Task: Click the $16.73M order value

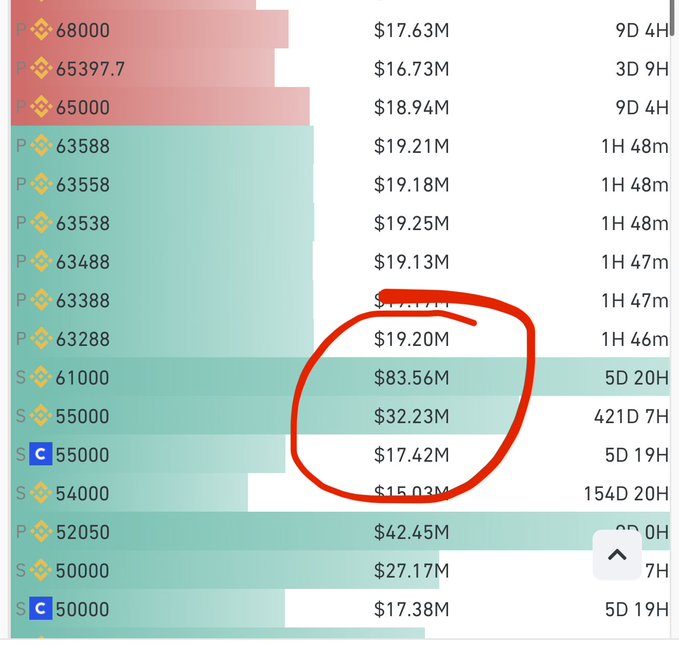Action: pyautogui.click(x=411, y=69)
